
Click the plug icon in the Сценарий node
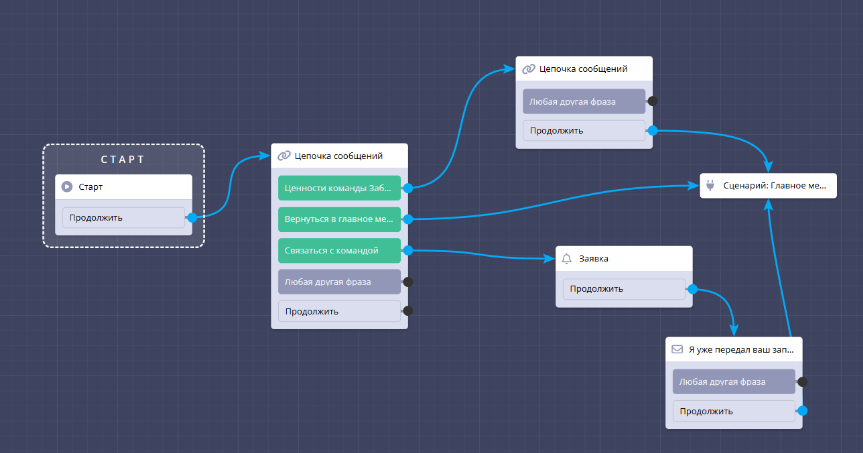click(710, 185)
